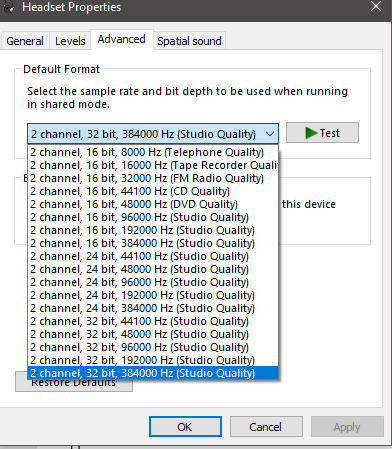The height and width of the screenshot is (449, 392).
Task: Choose 16 bit, 32000 Hz FM Radio Quality
Action: pos(153,178)
